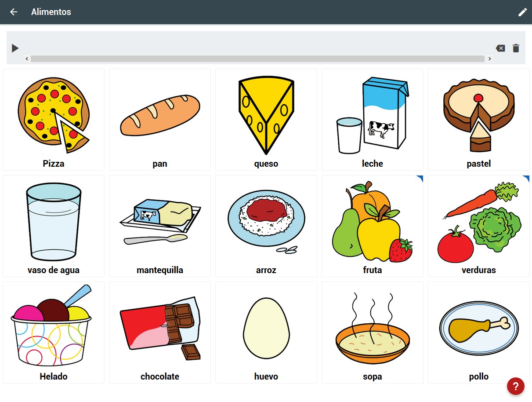532x402 pixels.
Task: Choose the queso cheese tile
Action: [266, 120]
